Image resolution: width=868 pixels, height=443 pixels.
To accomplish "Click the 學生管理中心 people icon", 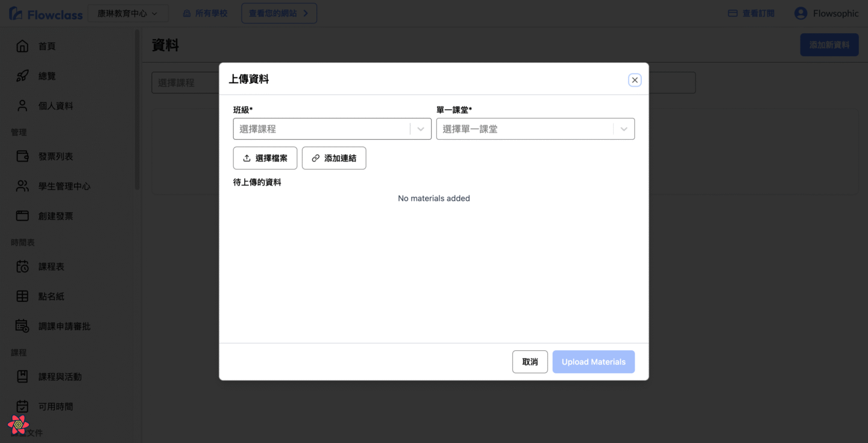I will pos(22,186).
